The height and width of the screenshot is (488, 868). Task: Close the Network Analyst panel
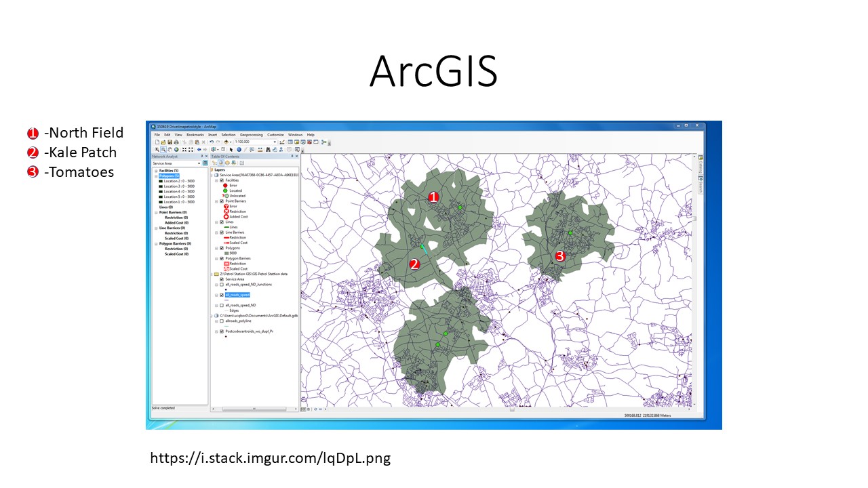tap(206, 156)
